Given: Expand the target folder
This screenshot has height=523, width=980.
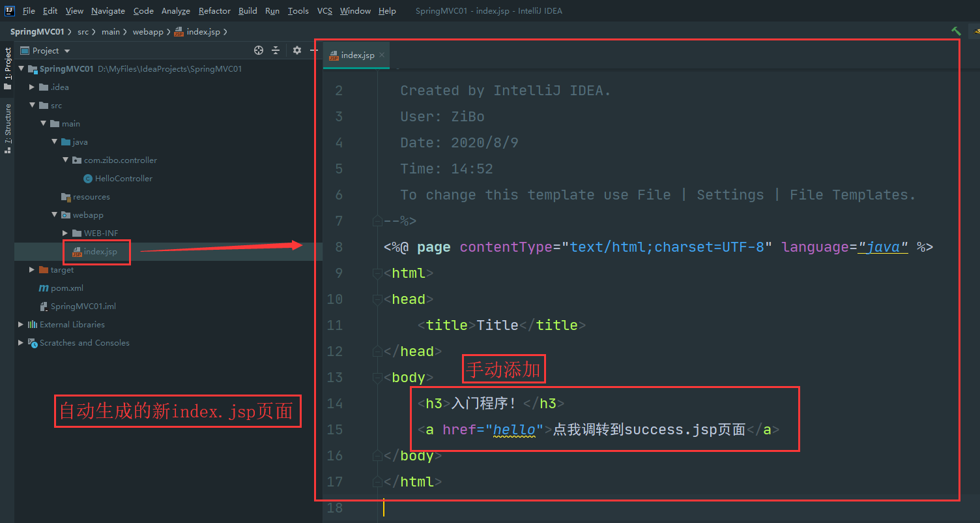Looking at the screenshot, I should point(32,269).
